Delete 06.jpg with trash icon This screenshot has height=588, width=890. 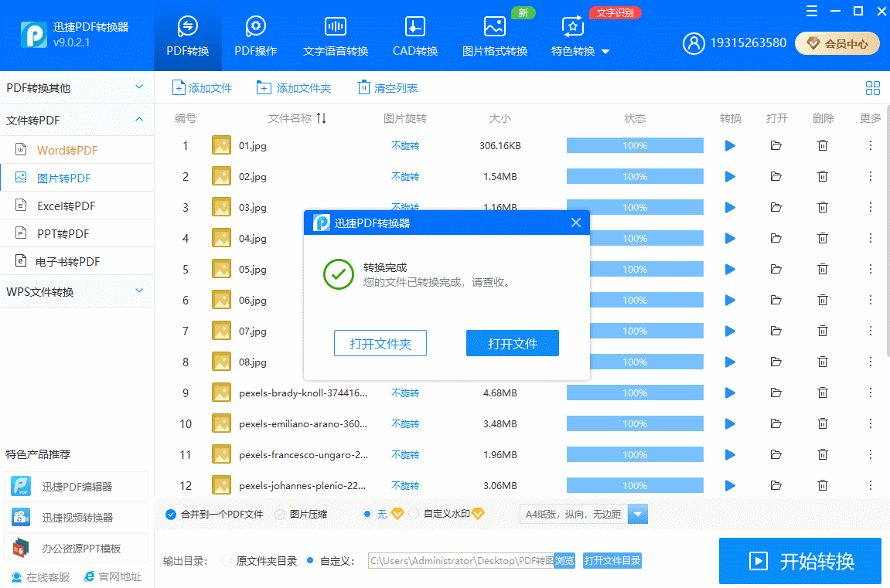[x=823, y=300]
